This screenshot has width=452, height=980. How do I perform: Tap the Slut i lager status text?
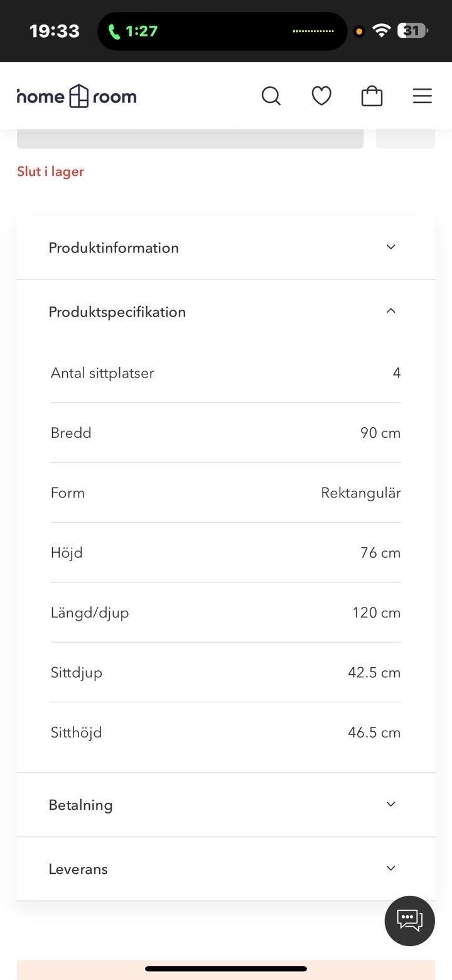tap(50, 171)
